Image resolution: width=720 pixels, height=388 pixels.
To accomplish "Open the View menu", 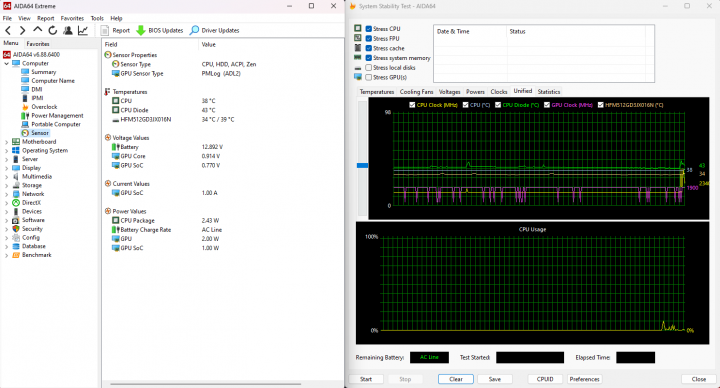I will [x=24, y=18].
